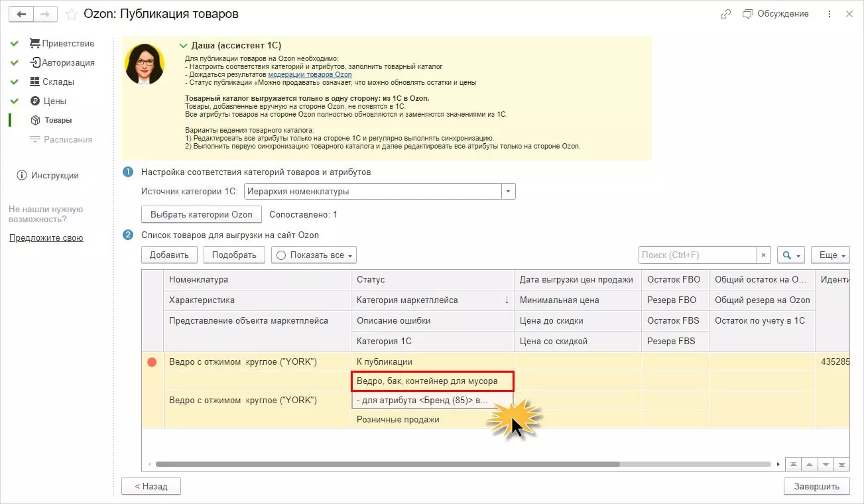
Task: Open the magnifier search options dropdown
Action: 791,255
